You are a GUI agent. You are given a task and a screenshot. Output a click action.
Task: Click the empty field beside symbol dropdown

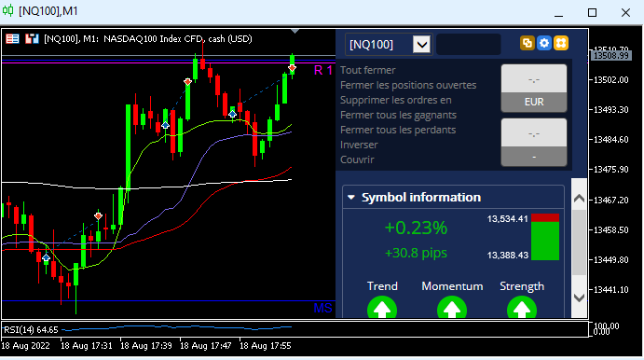tap(469, 45)
